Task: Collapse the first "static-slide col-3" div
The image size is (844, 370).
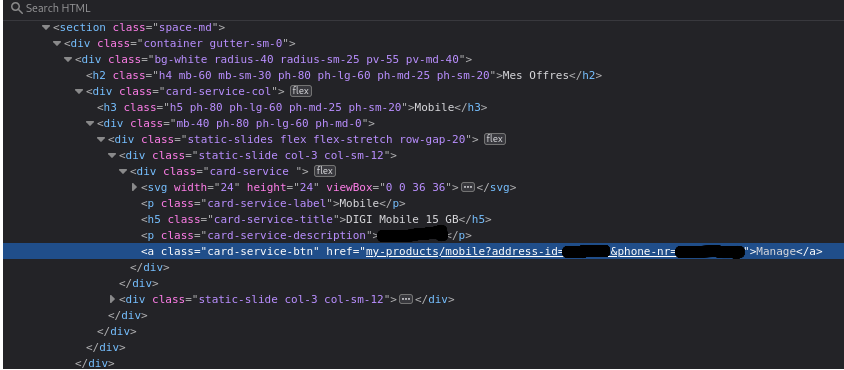Action: (x=112, y=156)
